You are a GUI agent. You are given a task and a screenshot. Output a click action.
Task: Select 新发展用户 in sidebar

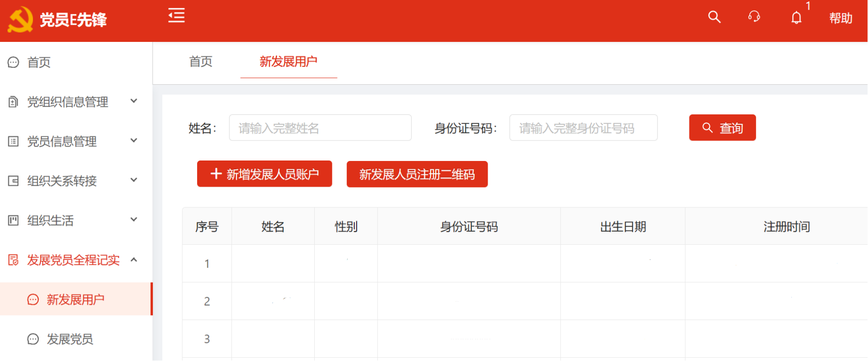pos(75,300)
